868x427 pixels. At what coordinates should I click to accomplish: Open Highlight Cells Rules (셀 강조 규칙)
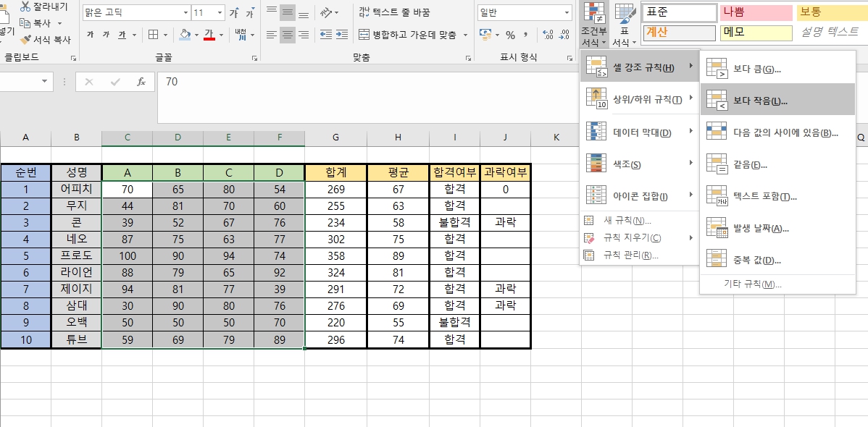(x=639, y=67)
